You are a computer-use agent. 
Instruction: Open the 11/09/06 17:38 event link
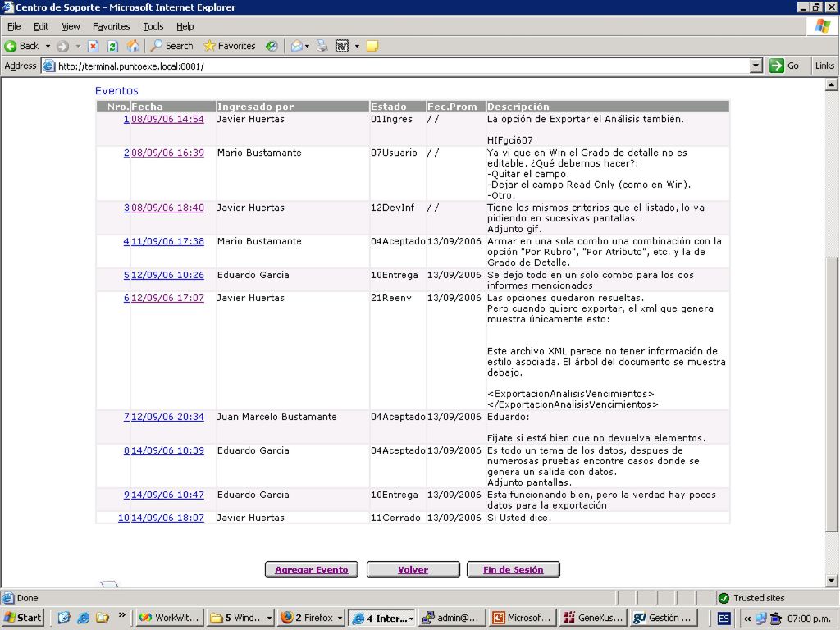(x=167, y=242)
